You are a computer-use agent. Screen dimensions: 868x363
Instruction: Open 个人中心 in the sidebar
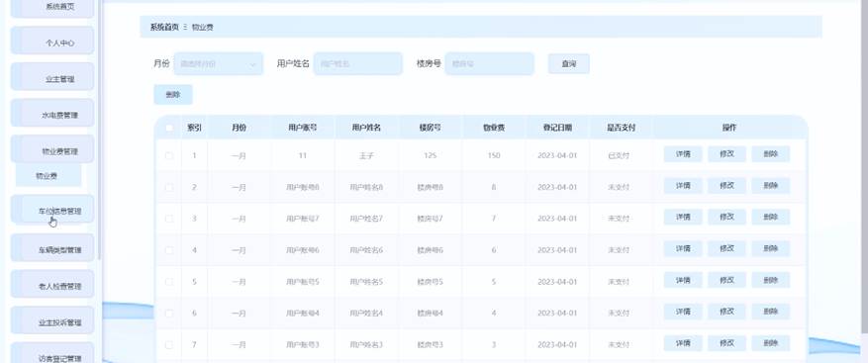coord(52,41)
